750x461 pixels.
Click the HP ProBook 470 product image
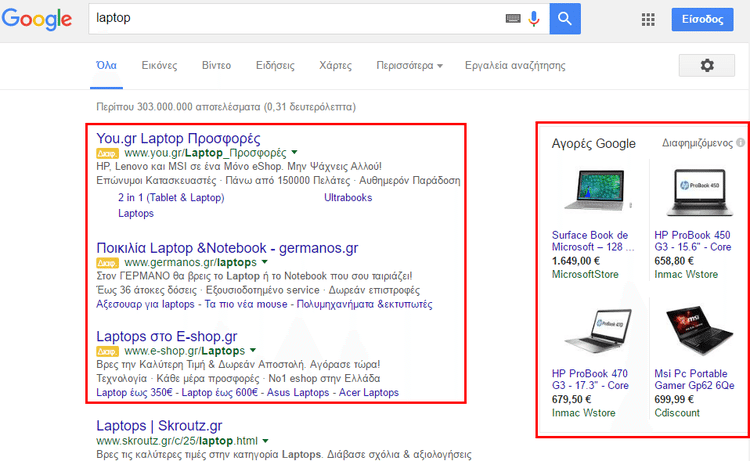[x=598, y=330]
